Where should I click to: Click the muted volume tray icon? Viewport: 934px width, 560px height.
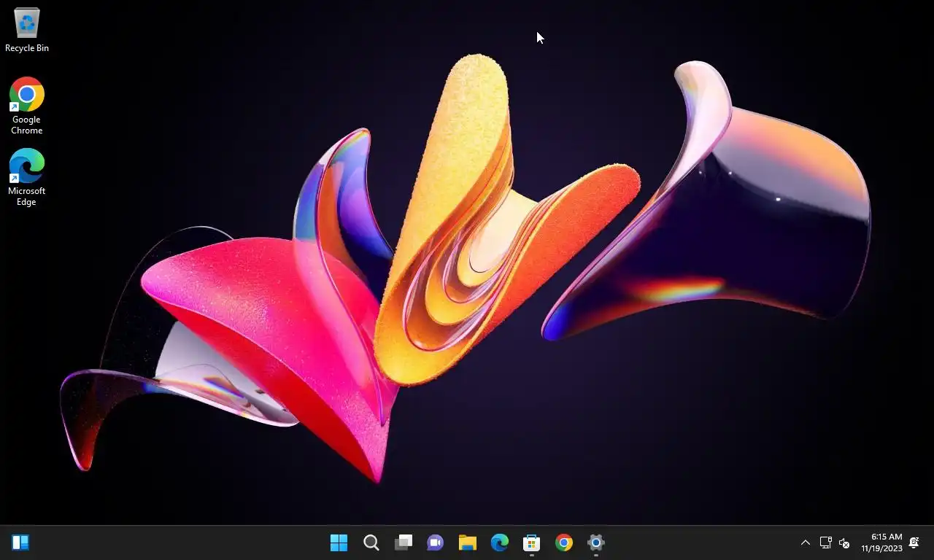(844, 542)
